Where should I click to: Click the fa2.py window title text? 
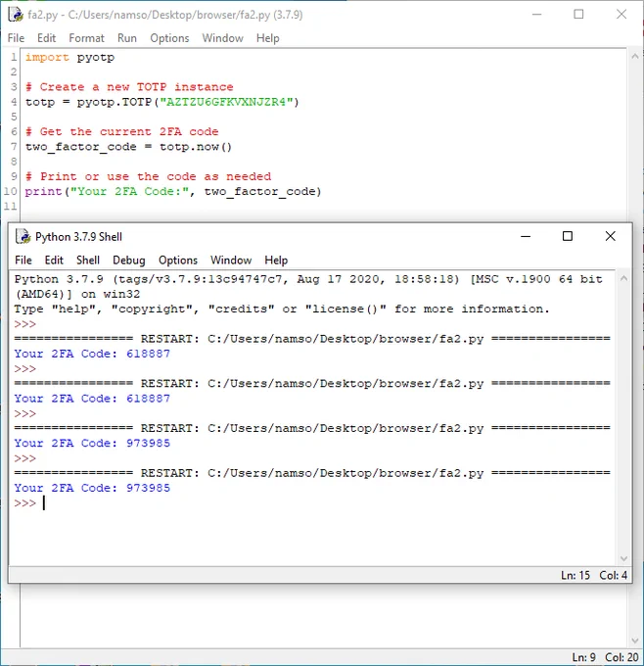coord(165,15)
